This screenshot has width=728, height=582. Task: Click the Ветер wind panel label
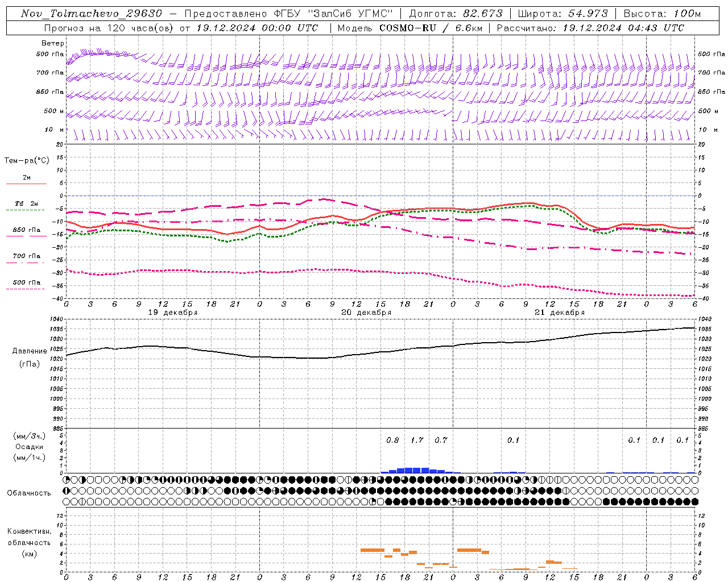[53, 43]
